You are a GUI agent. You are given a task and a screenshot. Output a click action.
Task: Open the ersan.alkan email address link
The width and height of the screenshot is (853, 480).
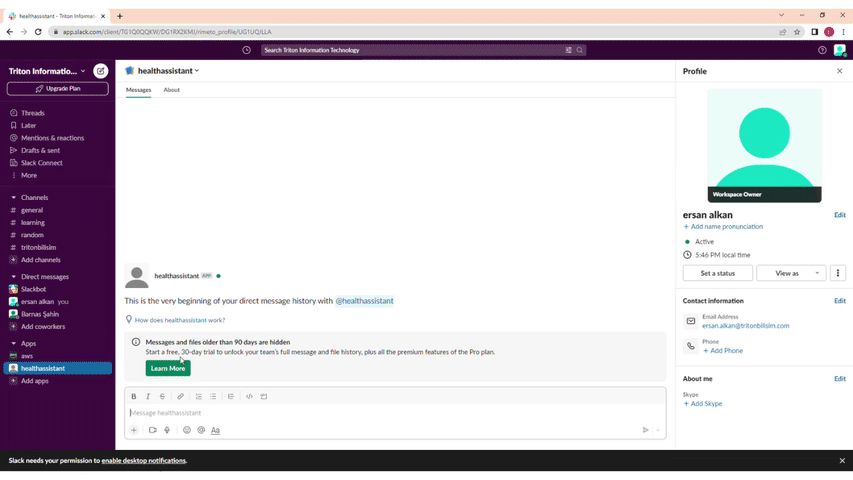click(745, 326)
